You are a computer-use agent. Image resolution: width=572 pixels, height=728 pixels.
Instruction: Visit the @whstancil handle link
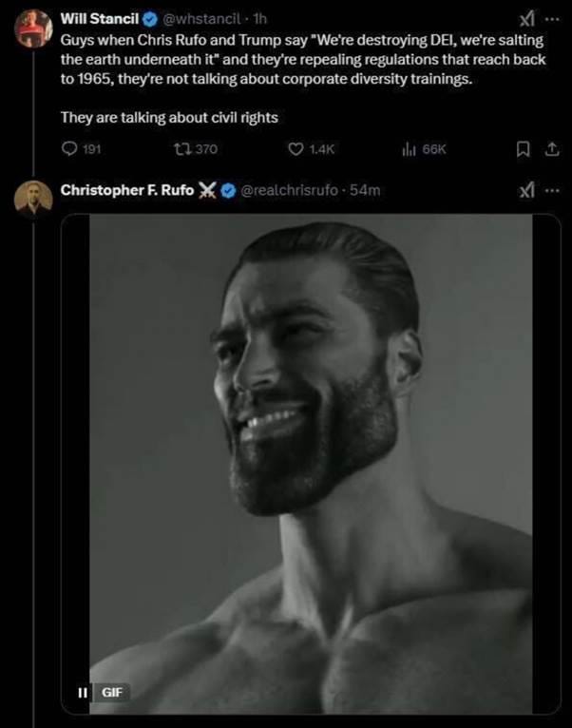point(200,18)
